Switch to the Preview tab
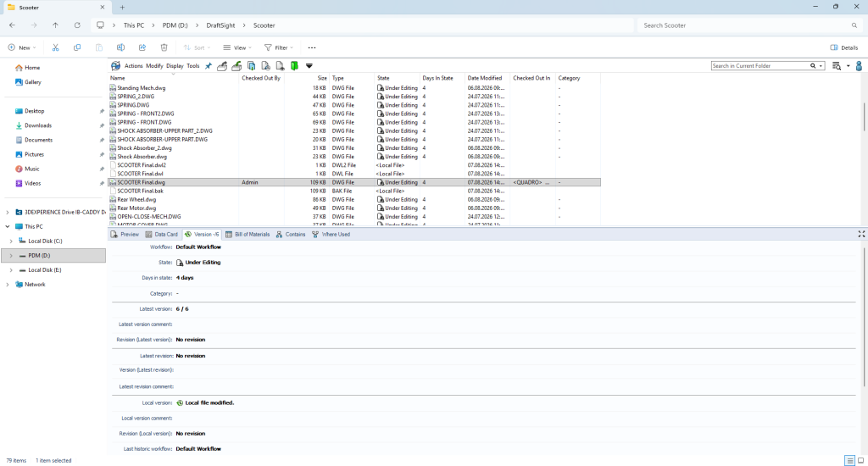This screenshot has width=868, height=466. coord(125,234)
